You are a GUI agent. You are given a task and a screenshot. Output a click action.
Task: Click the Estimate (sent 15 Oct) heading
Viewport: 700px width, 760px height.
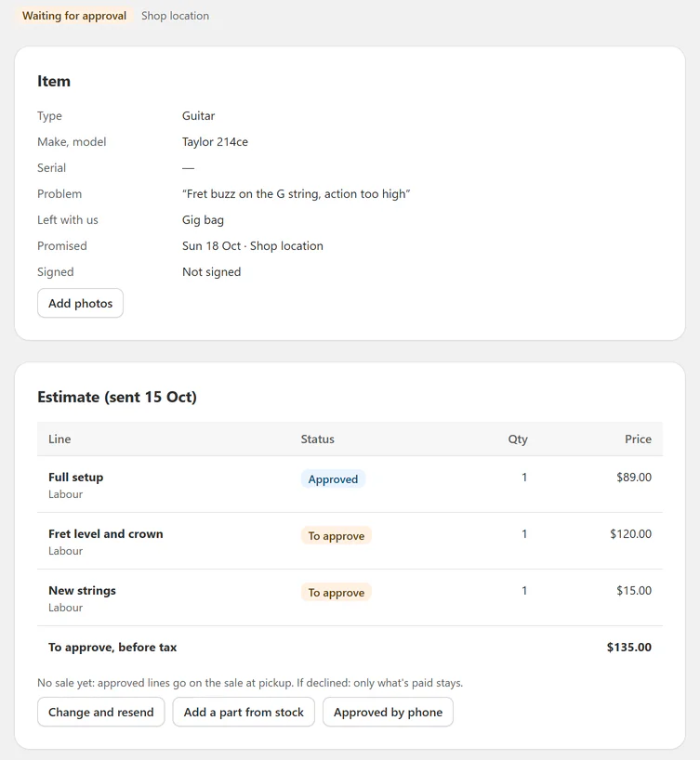point(117,397)
